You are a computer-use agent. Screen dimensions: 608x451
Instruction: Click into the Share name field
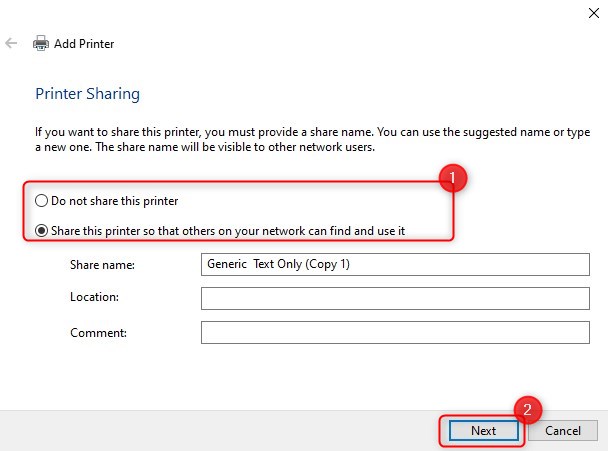395,264
